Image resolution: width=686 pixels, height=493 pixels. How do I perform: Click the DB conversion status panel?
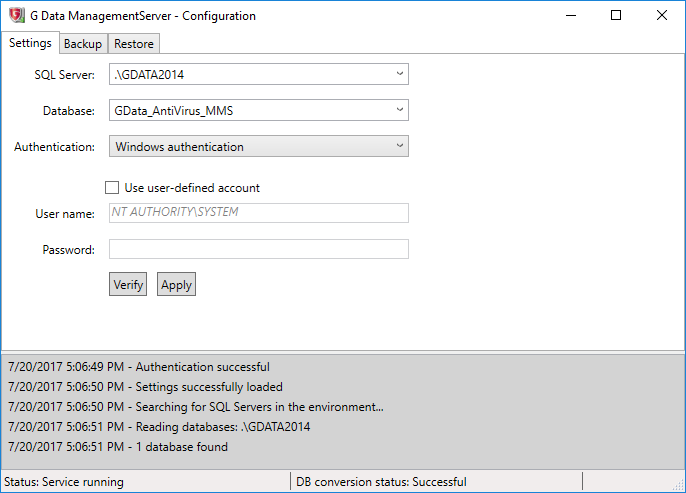tap(436, 482)
